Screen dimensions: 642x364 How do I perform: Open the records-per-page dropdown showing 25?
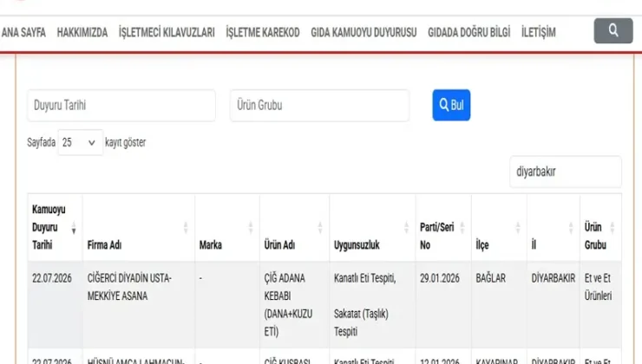point(80,142)
